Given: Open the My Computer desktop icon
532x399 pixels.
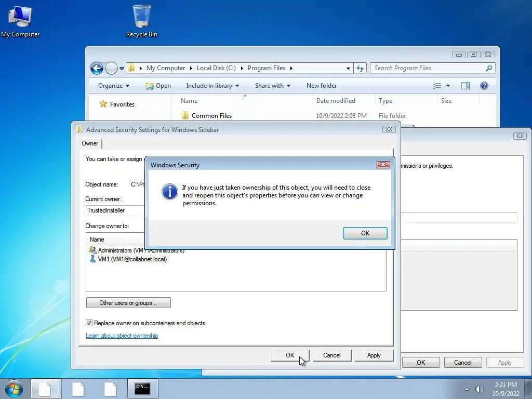Looking at the screenshot, I should (x=20, y=21).
